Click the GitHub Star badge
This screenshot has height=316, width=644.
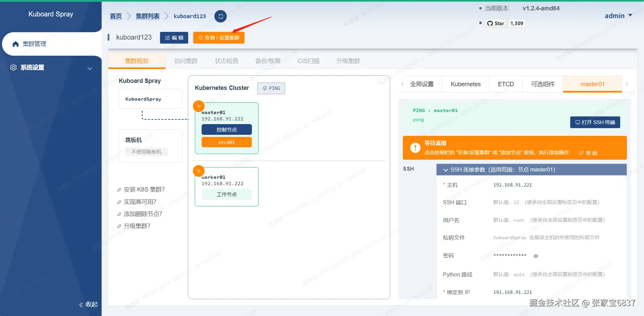[x=495, y=23]
